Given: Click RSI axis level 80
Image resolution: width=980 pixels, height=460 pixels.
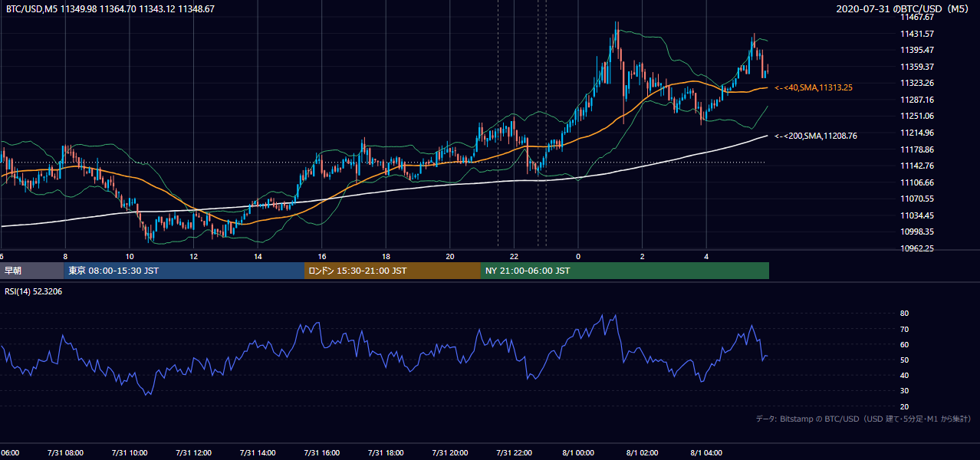Looking at the screenshot, I should click(905, 314).
